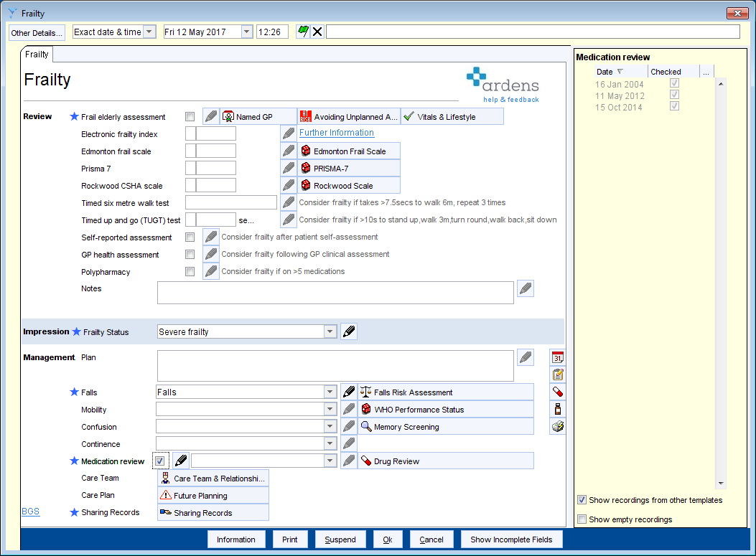
Task: Click the printer with lightning bolt icon
Action: tap(558, 425)
